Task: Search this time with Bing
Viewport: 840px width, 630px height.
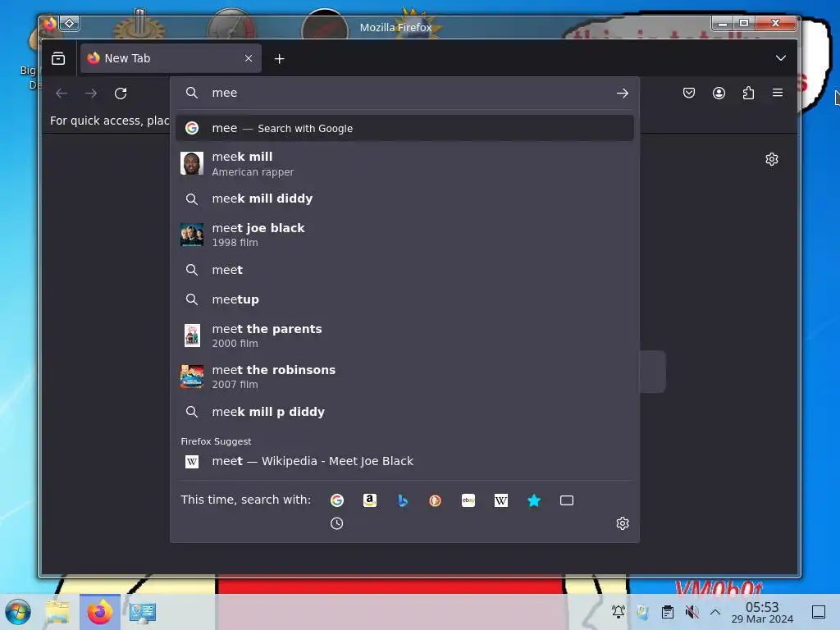Action: [402, 500]
